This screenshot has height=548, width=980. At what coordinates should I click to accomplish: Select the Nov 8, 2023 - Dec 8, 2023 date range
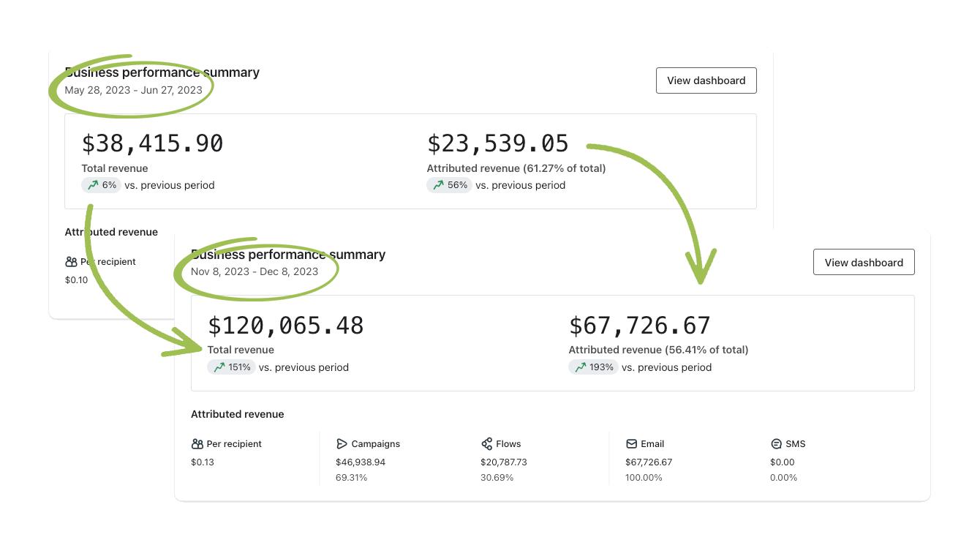(255, 271)
